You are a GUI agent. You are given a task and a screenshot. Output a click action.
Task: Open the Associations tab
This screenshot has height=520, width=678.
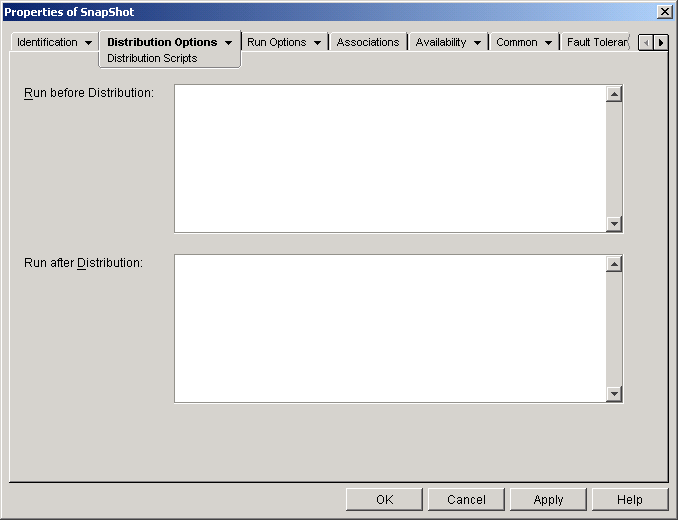[368, 42]
